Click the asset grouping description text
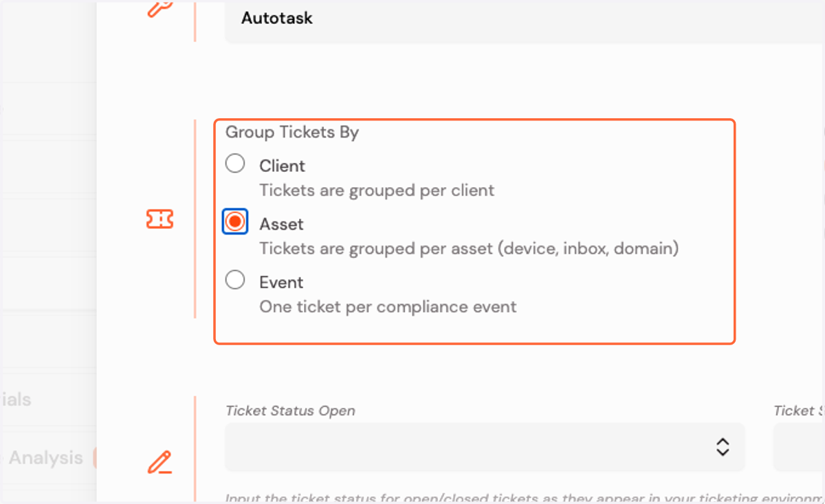 pos(469,248)
